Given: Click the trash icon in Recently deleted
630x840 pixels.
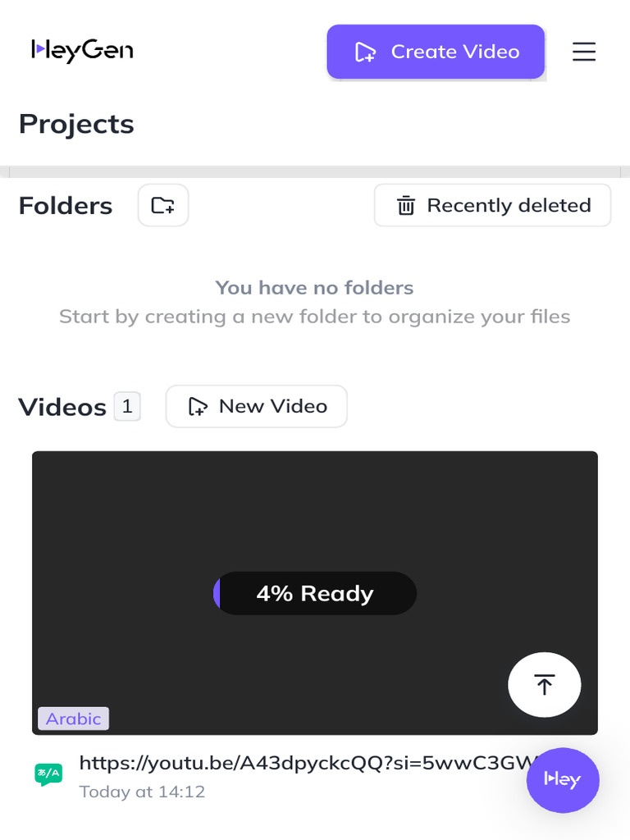Looking at the screenshot, I should click(406, 205).
